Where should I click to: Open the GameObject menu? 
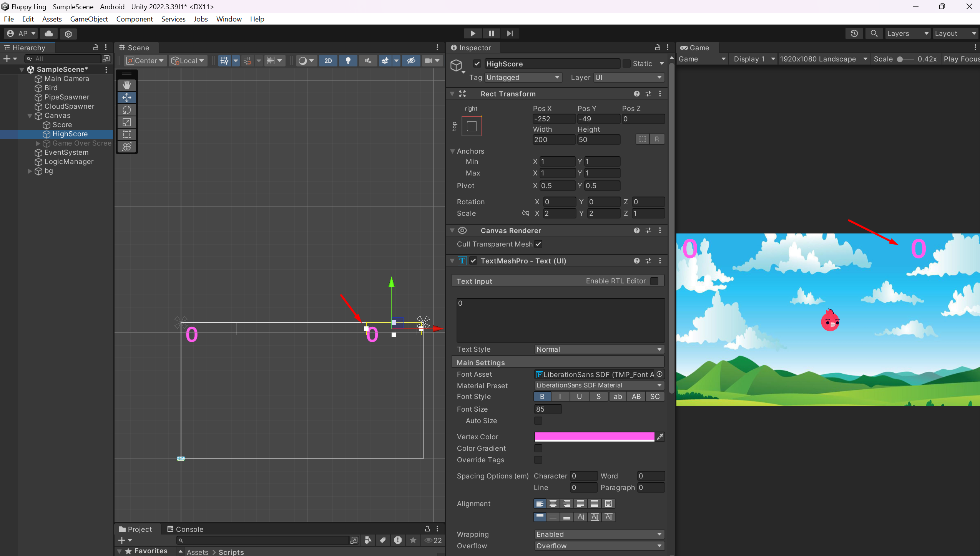click(x=89, y=19)
